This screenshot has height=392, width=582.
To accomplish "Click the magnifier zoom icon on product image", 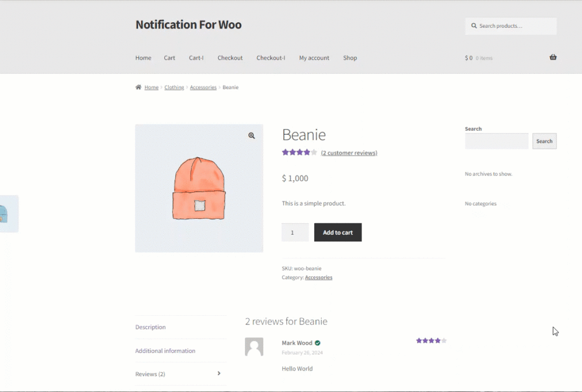I will pyautogui.click(x=252, y=136).
